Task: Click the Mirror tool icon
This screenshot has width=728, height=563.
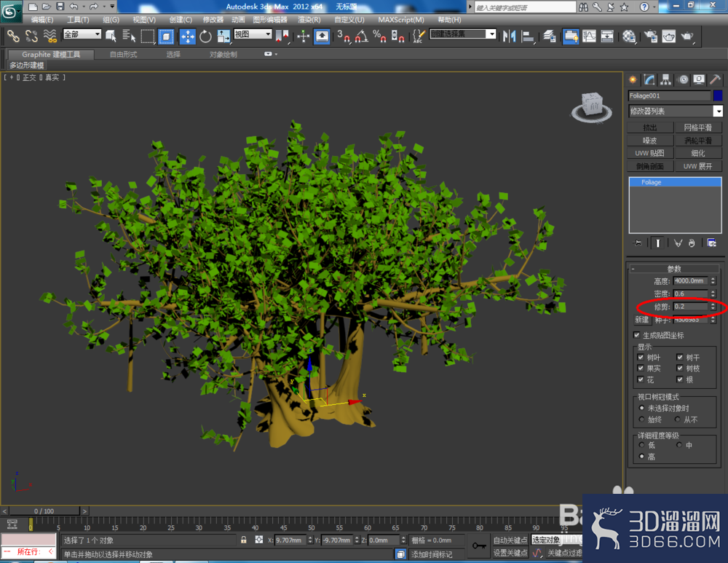Action: (x=510, y=36)
